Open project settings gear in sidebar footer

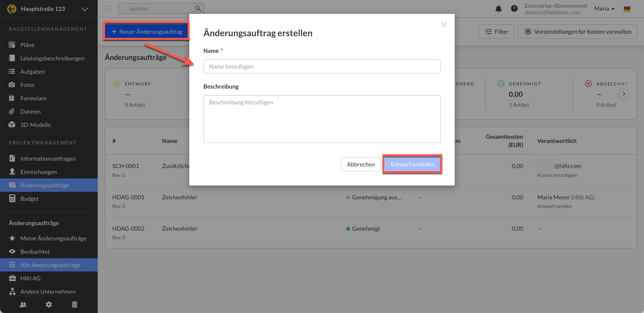pos(49,304)
